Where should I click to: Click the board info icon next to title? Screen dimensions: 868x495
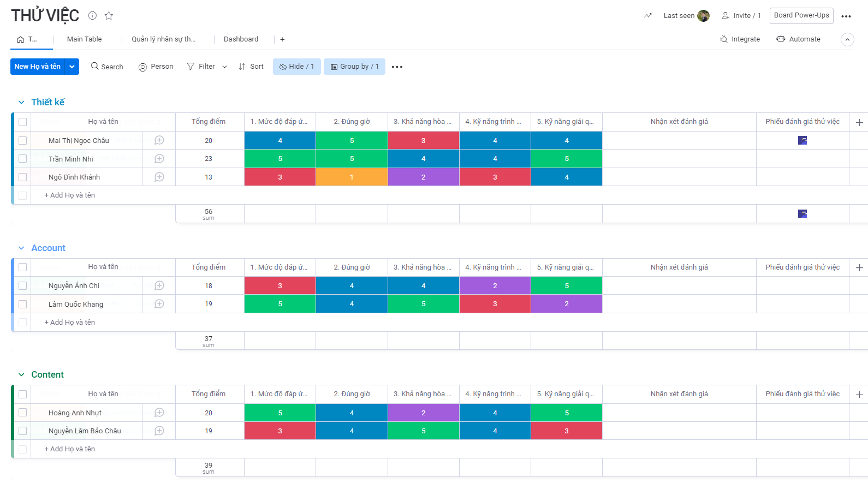[x=92, y=15]
